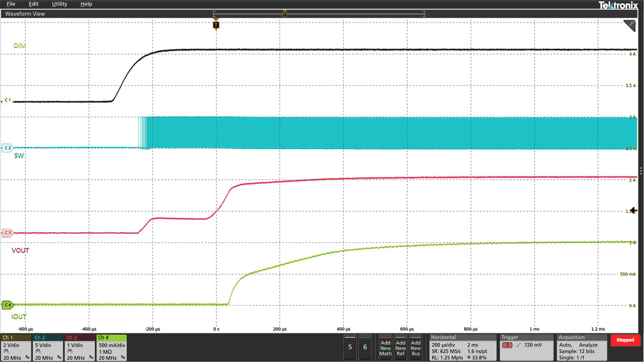
Task: Toggle channel 6 display on
Action: click(x=365, y=347)
